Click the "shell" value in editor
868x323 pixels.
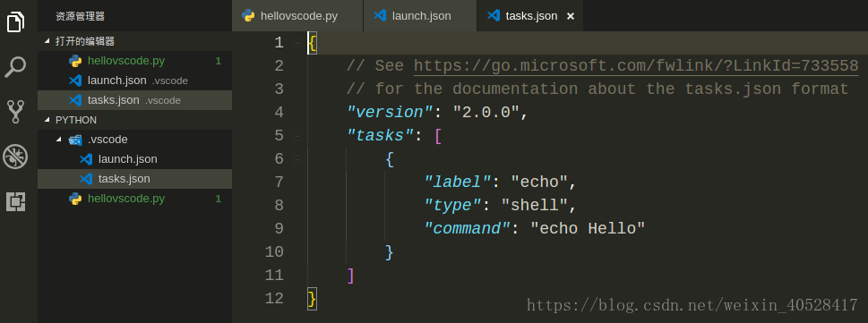tap(535, 205)
